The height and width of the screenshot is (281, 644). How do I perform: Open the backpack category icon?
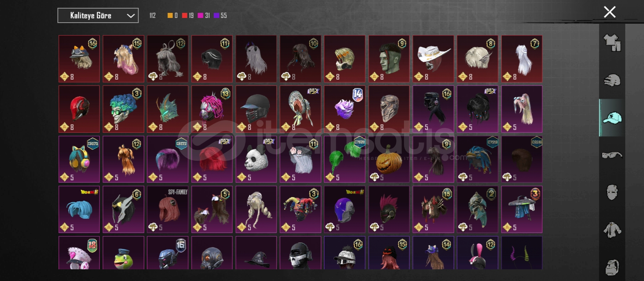(612, 267)
